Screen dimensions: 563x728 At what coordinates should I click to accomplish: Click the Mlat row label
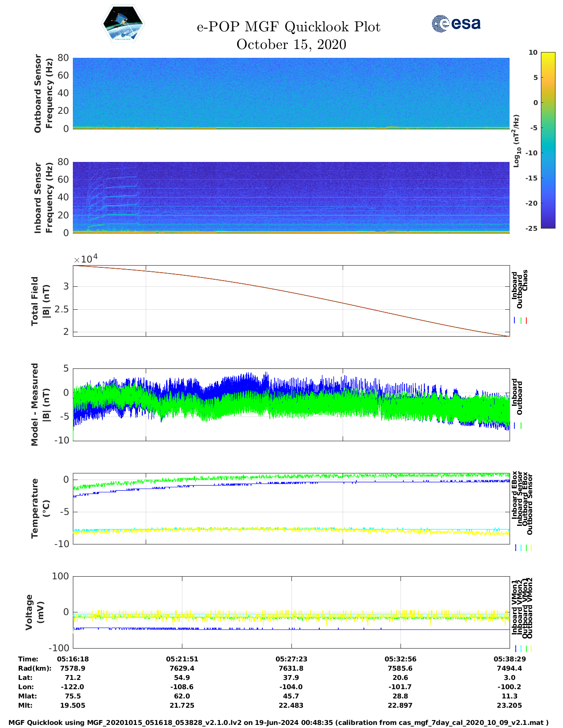(x=27, y=696)
